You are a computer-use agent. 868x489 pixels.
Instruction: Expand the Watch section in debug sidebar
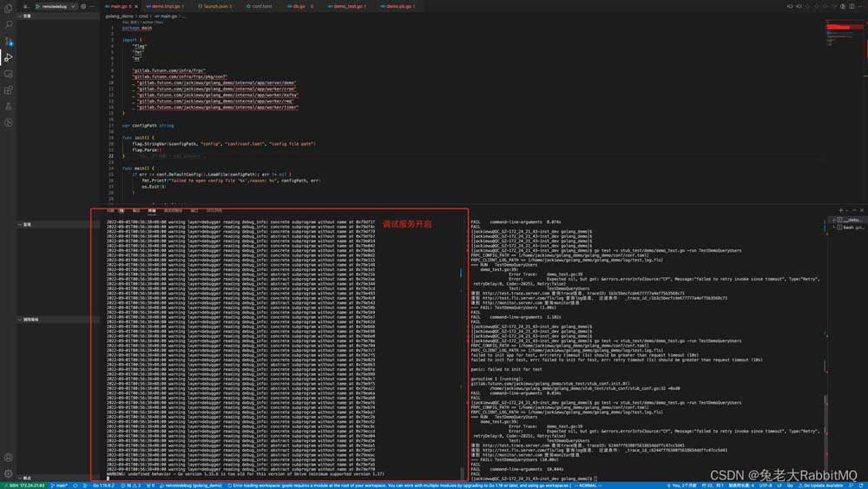pyautogui.click(x=26, y=224)
